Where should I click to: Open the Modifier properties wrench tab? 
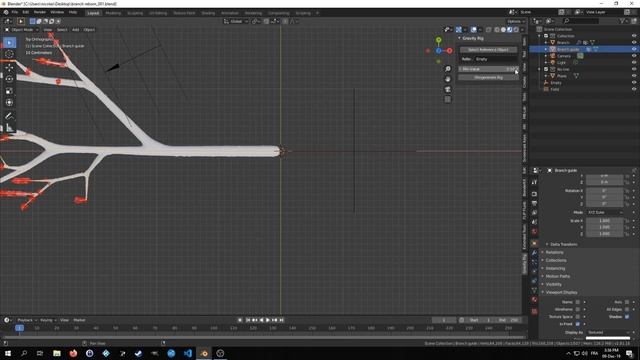click(x=534, y=253)
